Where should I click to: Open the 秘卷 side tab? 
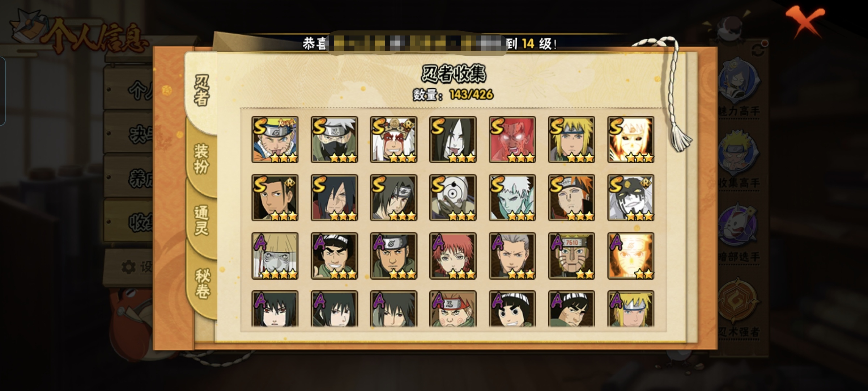[x=202, y=283]
